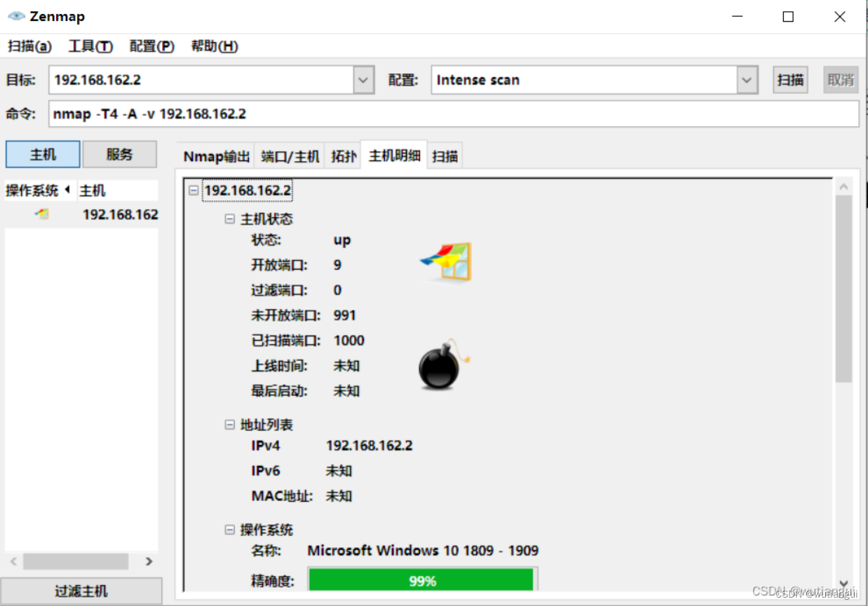Click up arrow of details scrollbar

843,187
